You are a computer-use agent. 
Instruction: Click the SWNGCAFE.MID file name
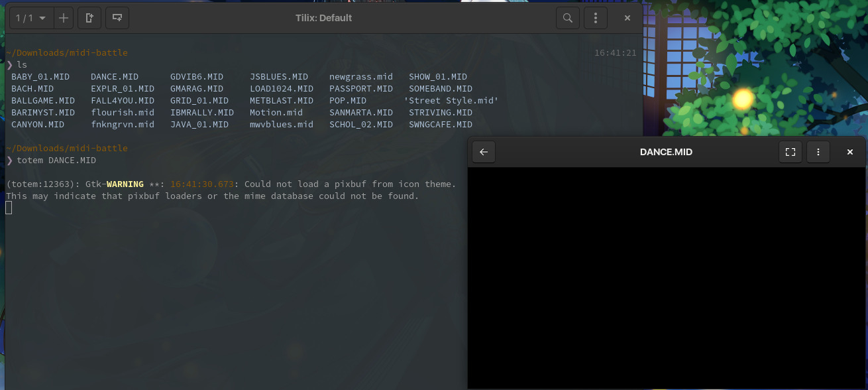tap(441, 125)
